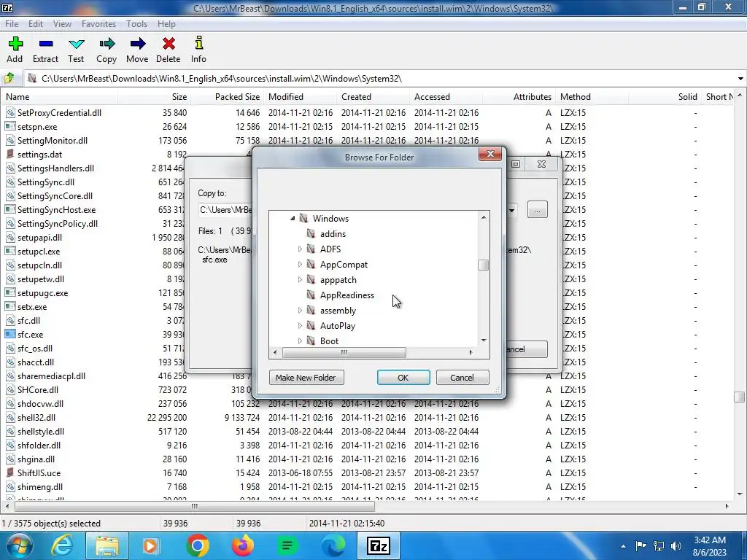Click Make New Folder button
Screen dimensions: 747x560
pyautogui.click(x=306, y=378)
